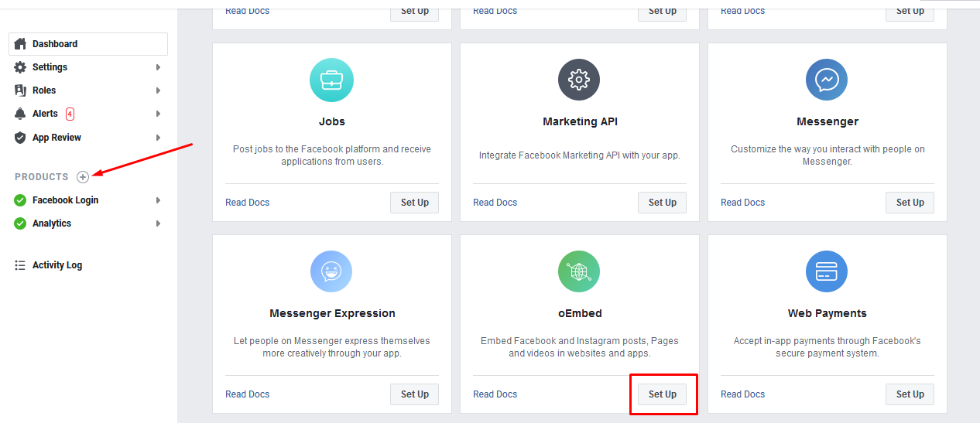
Task: Click the Dashboard home icon
Action: (20, 44)
